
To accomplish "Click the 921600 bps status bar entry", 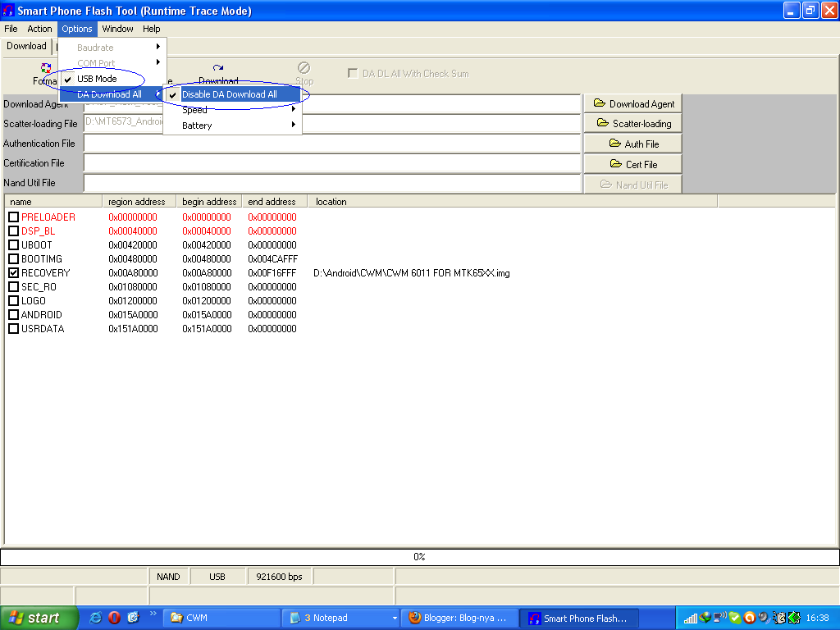I will coord(279,577).
